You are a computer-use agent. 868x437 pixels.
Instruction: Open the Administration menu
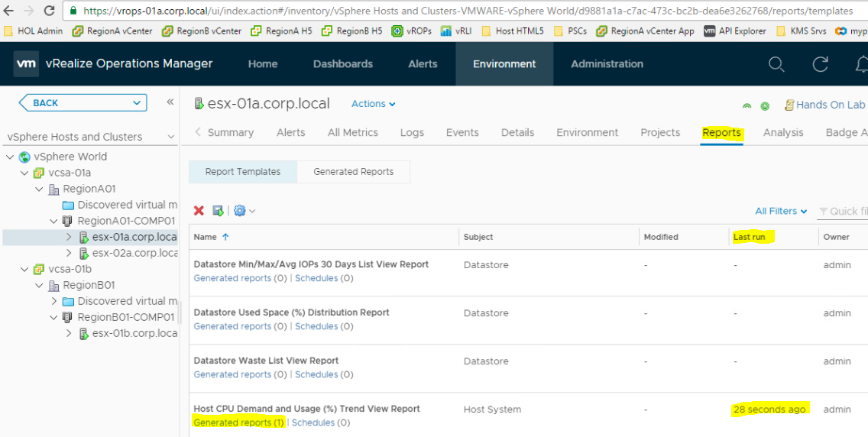(607, 63)
